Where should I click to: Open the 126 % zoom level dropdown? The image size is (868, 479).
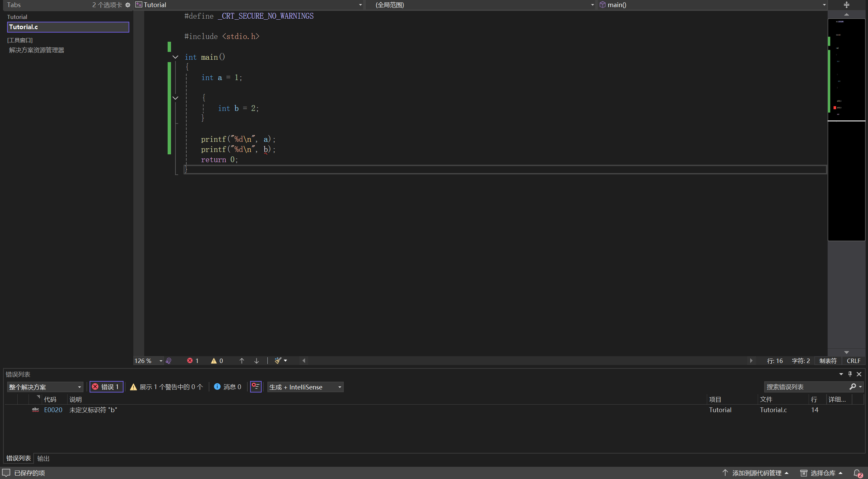pyautogui.click(x=149, y=361)
